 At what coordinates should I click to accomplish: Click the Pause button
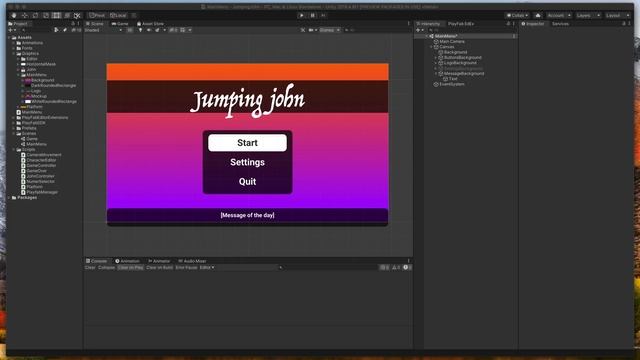pyautogui.click(x=313, y=16)
